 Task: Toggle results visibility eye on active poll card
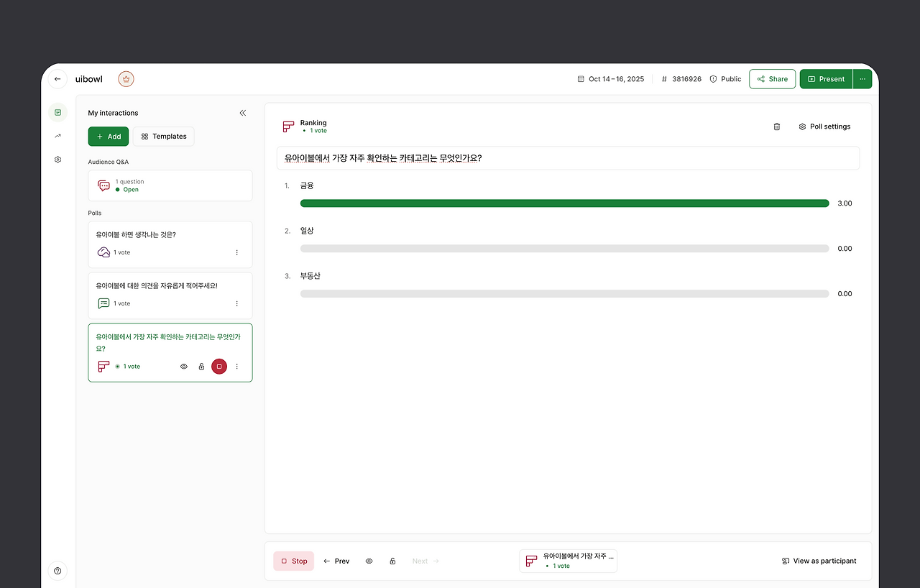click(184, 367)
